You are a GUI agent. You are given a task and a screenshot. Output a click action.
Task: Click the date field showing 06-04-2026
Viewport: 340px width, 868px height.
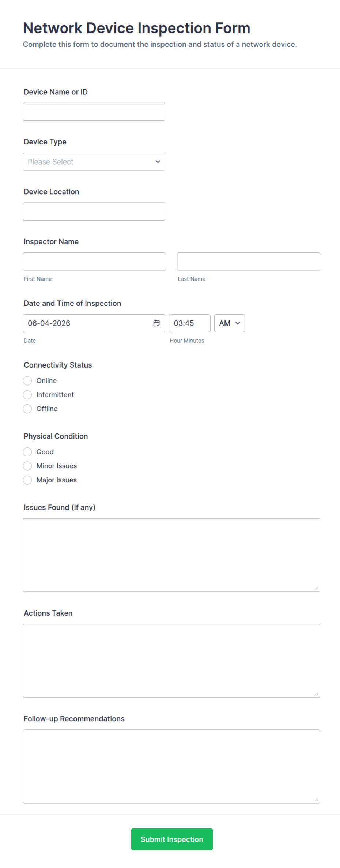pos(94,323)
